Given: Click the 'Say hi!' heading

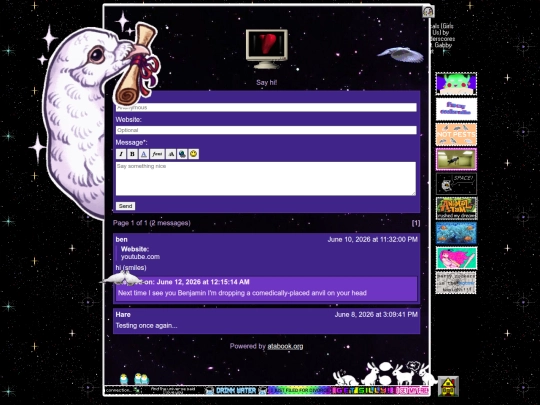Looking at the screenshot, I should (267, 83).
